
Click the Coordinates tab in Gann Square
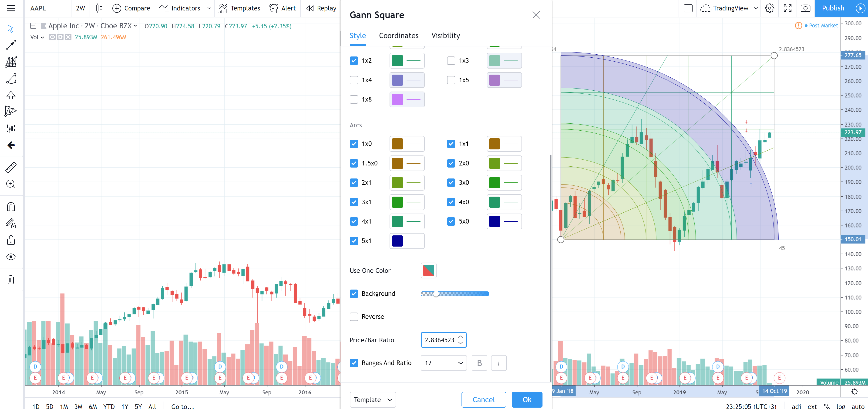pyautogui.click(x=399, y=35)
